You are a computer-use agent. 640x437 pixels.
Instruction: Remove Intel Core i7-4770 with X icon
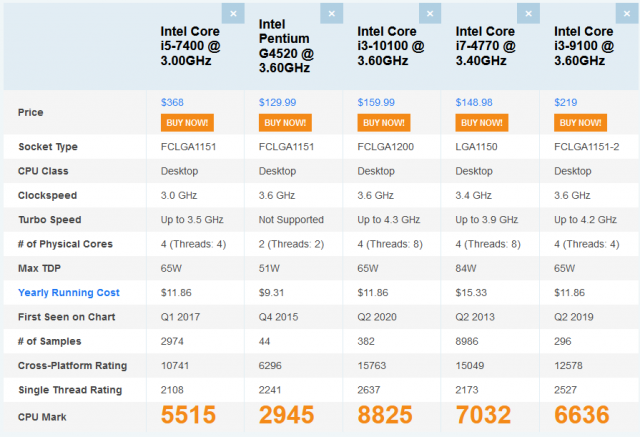(x=526, y=13)
